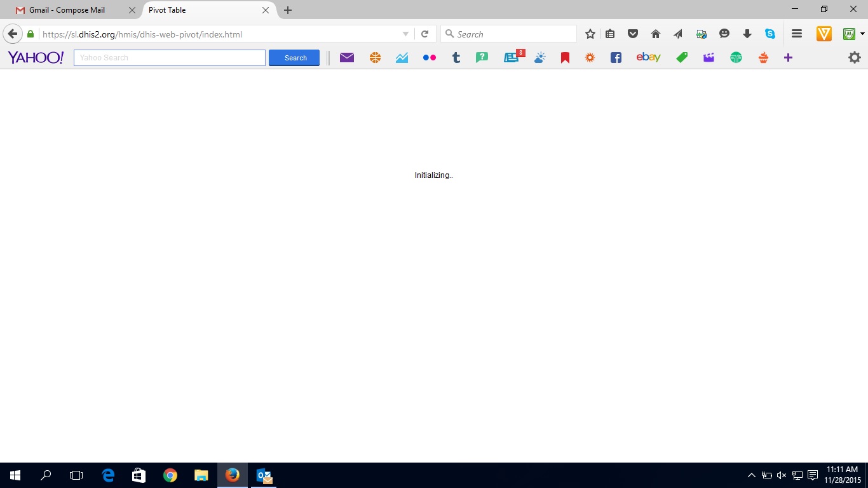This screenshot has height=488, width=868.
Task: Bookmark this page with the star icon
Action: [590, 34]
